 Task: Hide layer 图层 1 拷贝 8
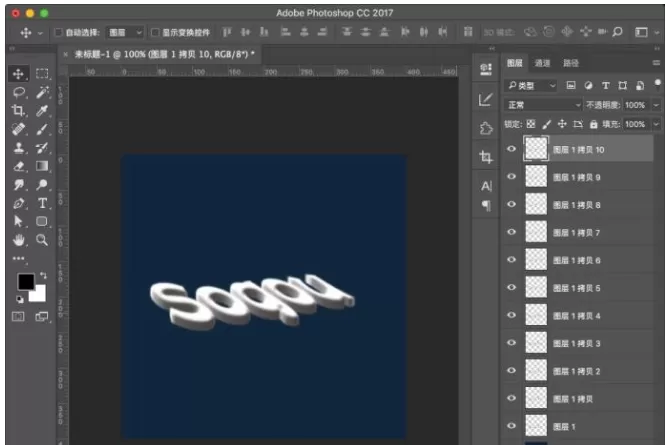512,204
